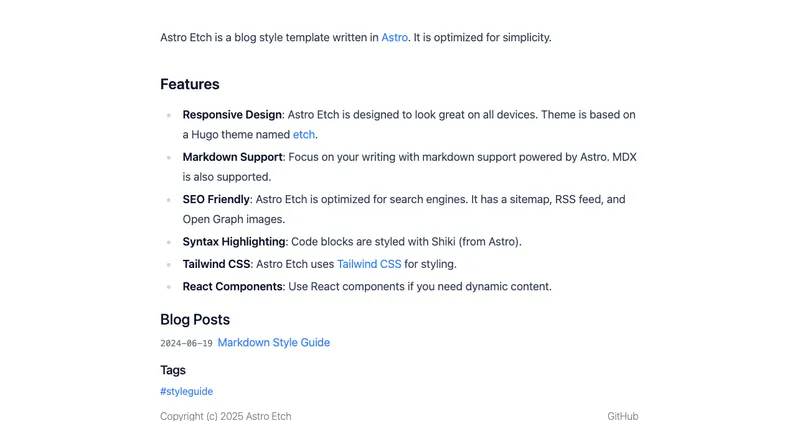Click the bold Markdown Support label
This screenshot has height=421, width=800.
click(x=233, y=157)
